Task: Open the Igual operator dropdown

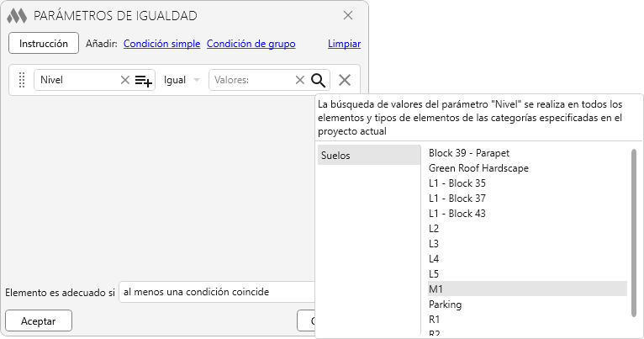Action: tap(182, 80)
